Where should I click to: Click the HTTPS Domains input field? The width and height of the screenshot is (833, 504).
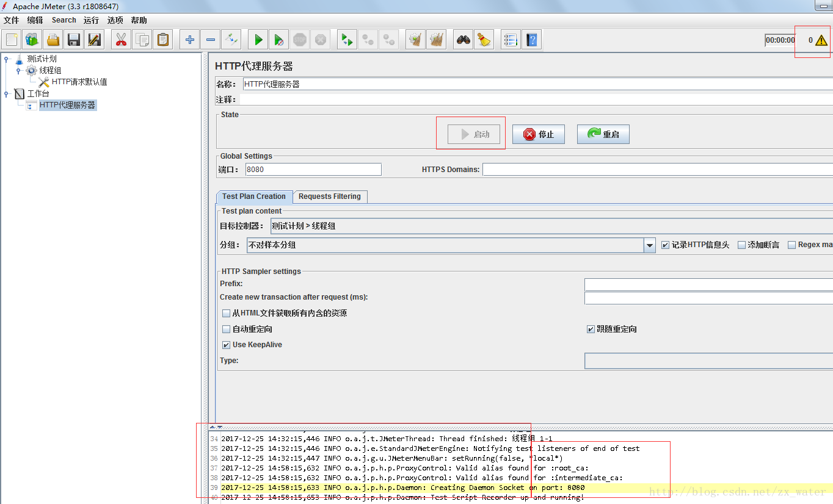click(x=658, y=170)
